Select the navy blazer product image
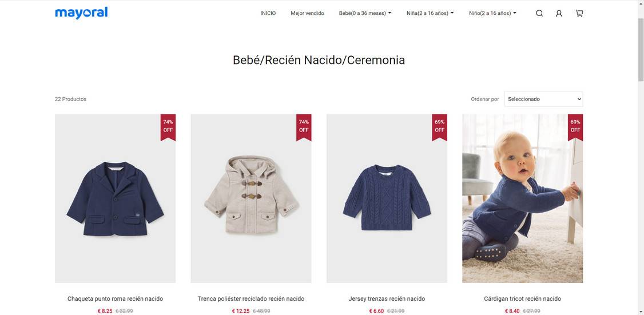This screenshot has width=644, height=315. (116, 198)
